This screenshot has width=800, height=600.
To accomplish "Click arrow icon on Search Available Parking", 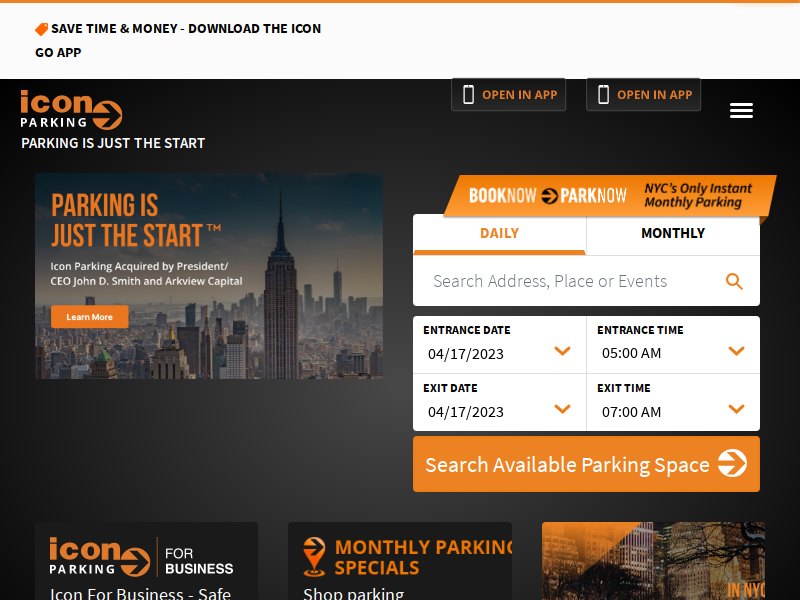I will tap(732, 464).
